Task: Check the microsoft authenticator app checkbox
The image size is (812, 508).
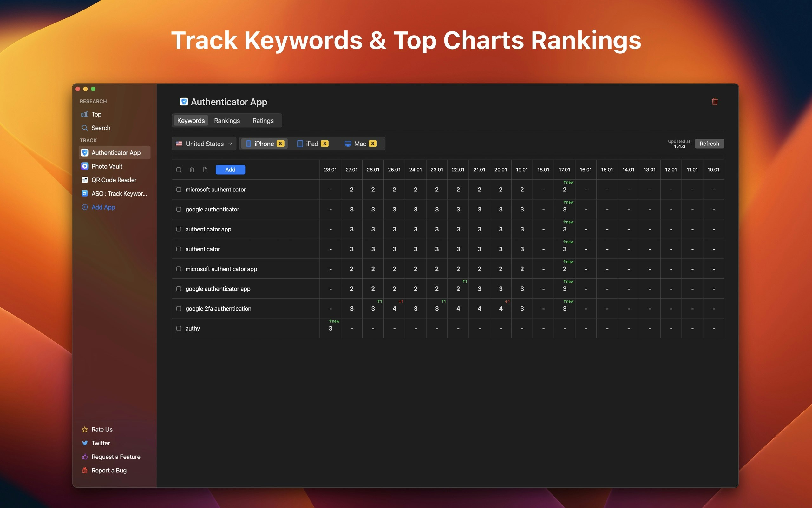Action: click(179, 269)
